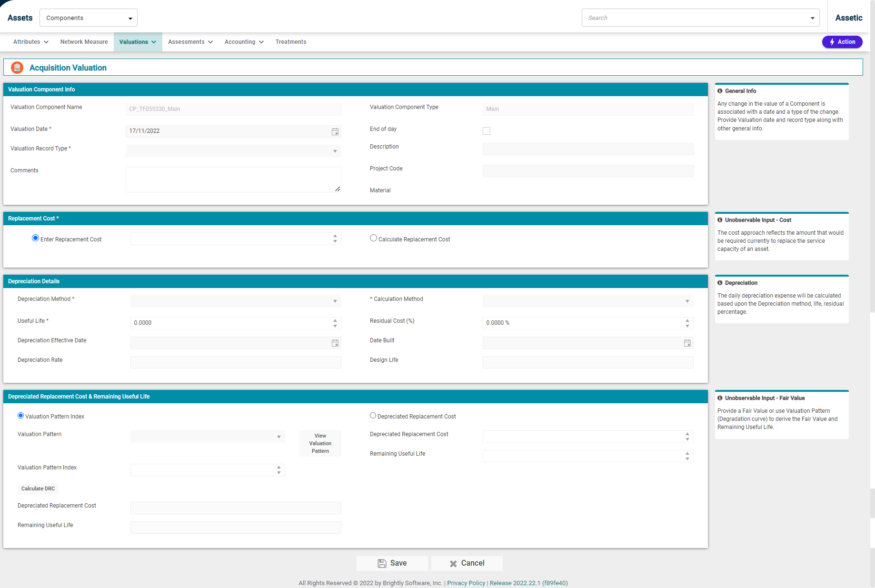Click the Depreciation info icon in side panel
The height and width of the screenshot is (588, 875).
click(720, 283)
